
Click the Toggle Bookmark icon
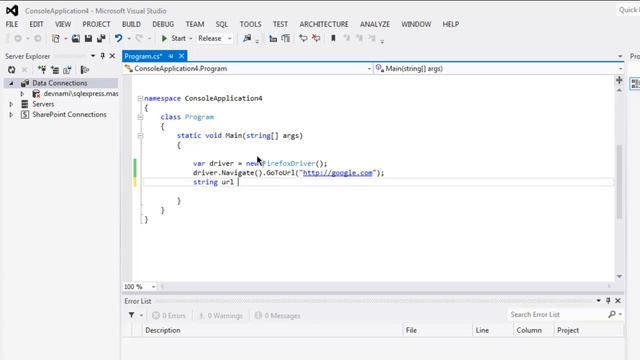(333, 38)
